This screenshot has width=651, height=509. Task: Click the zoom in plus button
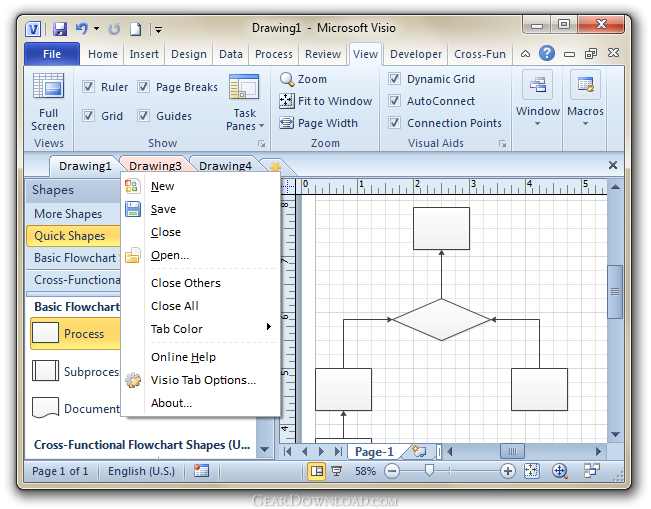[x=507, y=471]
